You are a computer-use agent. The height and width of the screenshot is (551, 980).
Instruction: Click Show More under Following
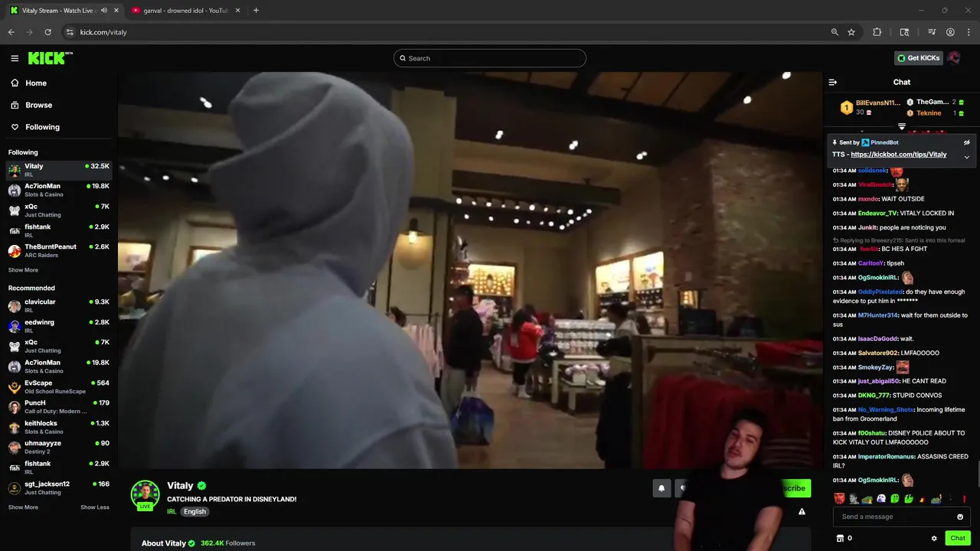click(23, 270)
